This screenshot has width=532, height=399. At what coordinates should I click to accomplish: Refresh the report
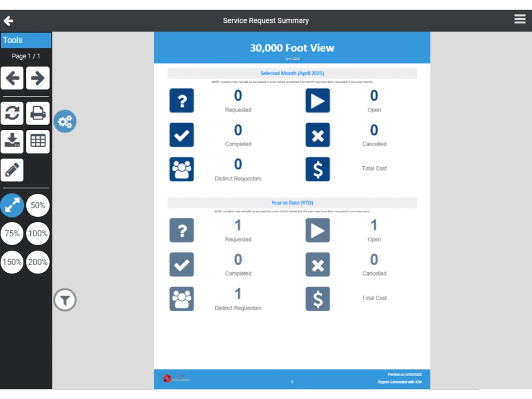[x=12, y=113]
